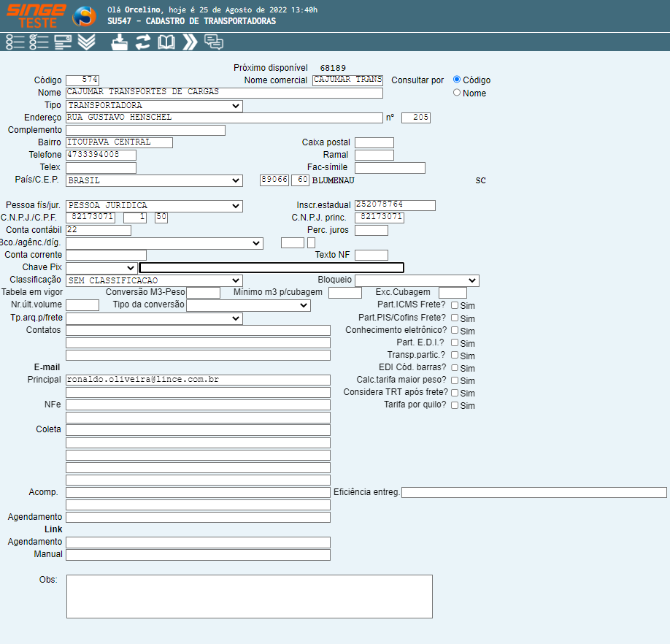Click the refresh arrows toolbar icon
Viewport: 670px width, 644px height.
pos(143,42)
